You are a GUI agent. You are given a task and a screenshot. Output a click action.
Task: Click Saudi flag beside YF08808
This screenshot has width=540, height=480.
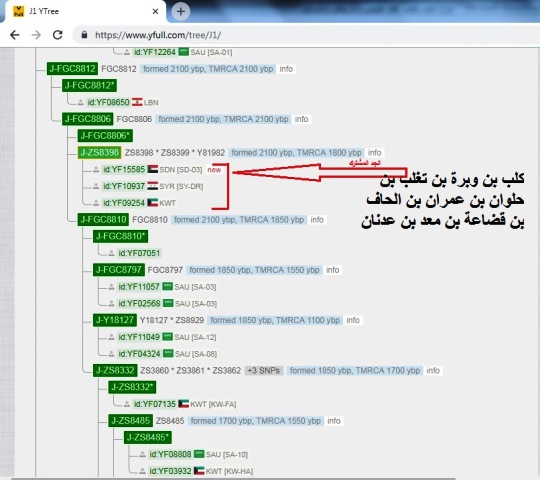click(199, 454)
